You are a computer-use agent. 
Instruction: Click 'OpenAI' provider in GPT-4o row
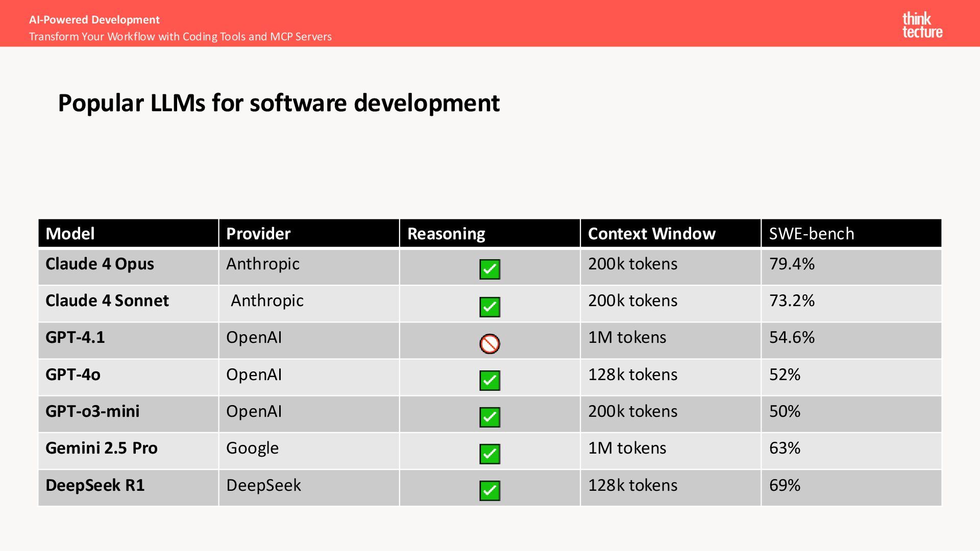click(x=254, y=374)
